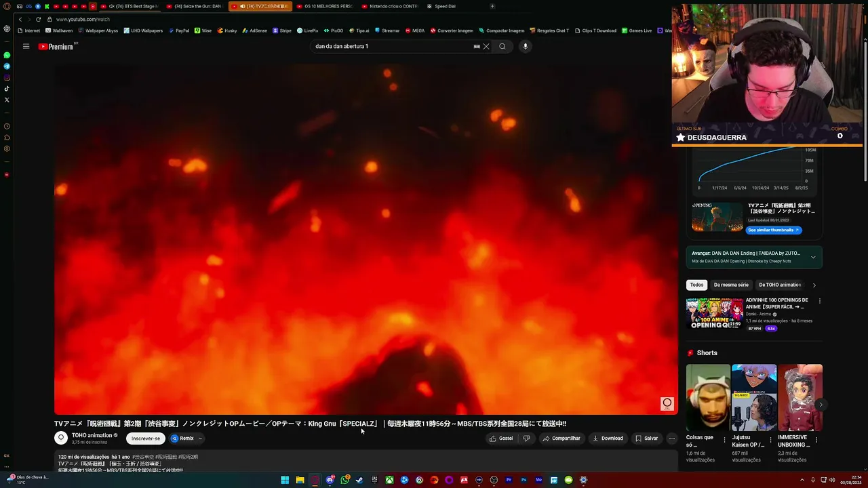Viewport: 868px width, 488px height.
Task: Submit search with the magnifier button
Action: [x=502, y=47]
